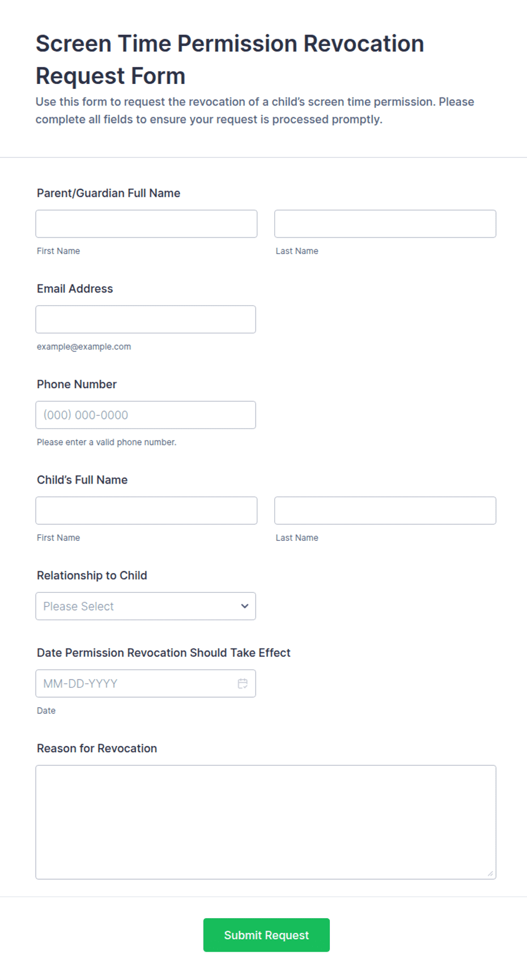Click the Phone Number (000) 000-0000 field
527x980 pixels.
146,415
